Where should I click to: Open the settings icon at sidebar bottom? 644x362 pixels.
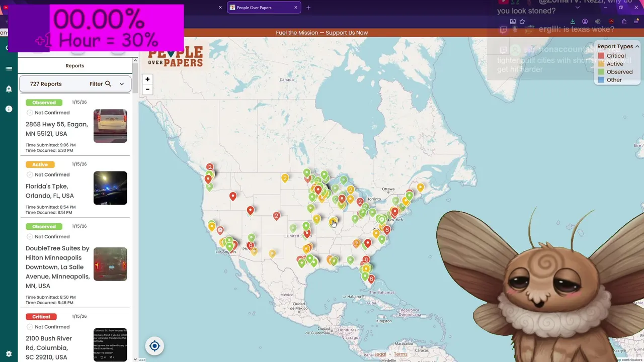coord(9,354)
